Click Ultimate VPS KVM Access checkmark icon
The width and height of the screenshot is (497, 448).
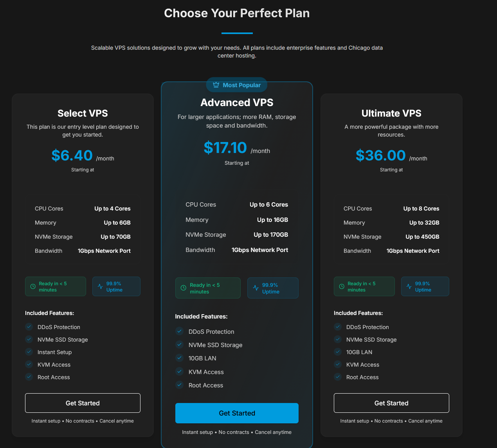(338, 364)
